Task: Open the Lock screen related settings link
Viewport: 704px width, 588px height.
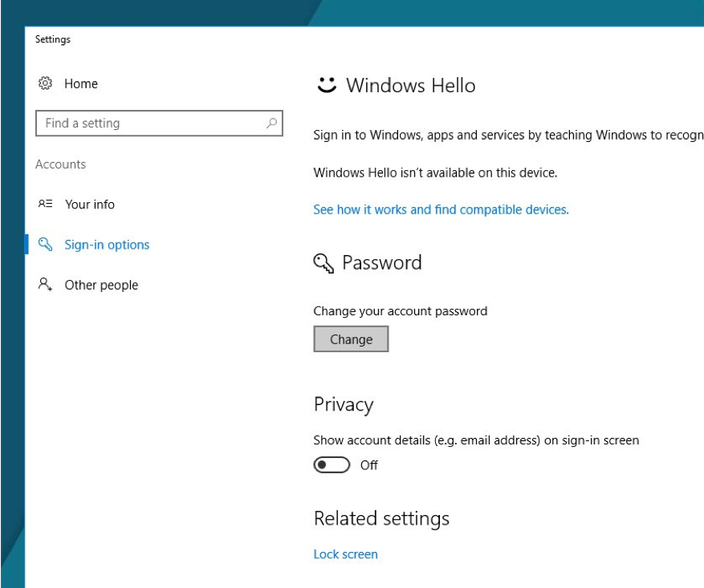Action: pos(345,554)
